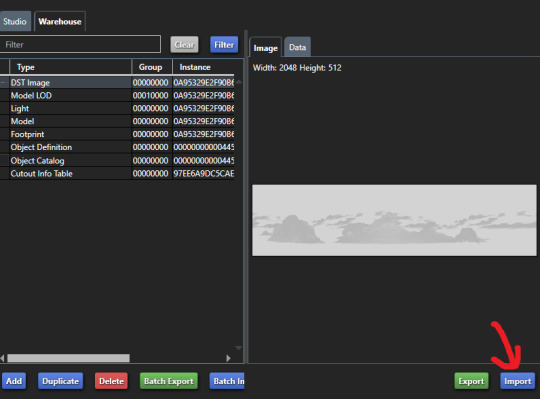
Task: Click the Batch Export button
Action: click(x=169, y=381)
